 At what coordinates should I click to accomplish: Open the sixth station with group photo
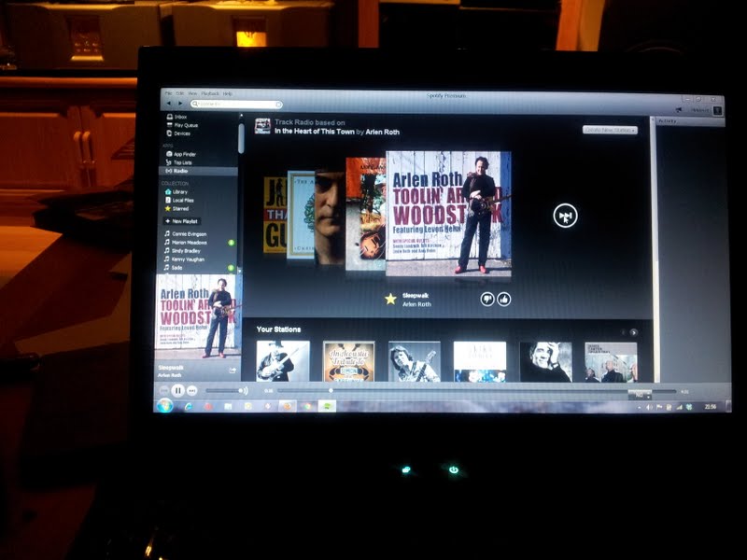pyautogui.click(x=611, y=362)
